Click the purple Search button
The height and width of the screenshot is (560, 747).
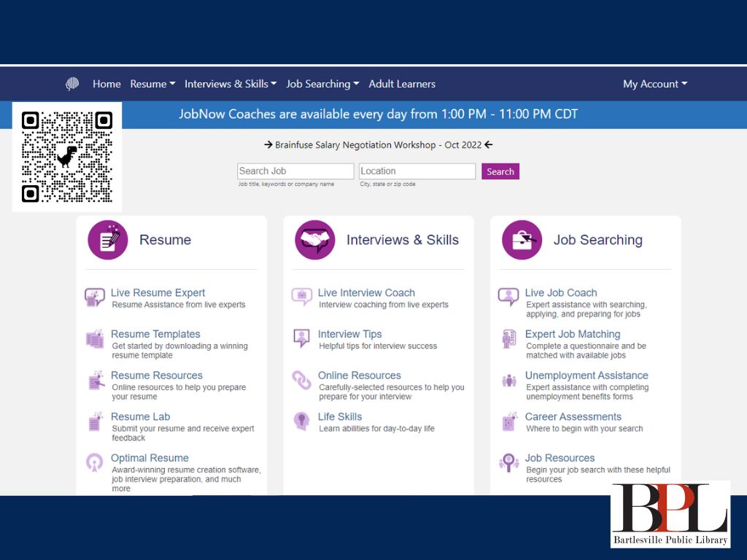[x=500, y=171]
